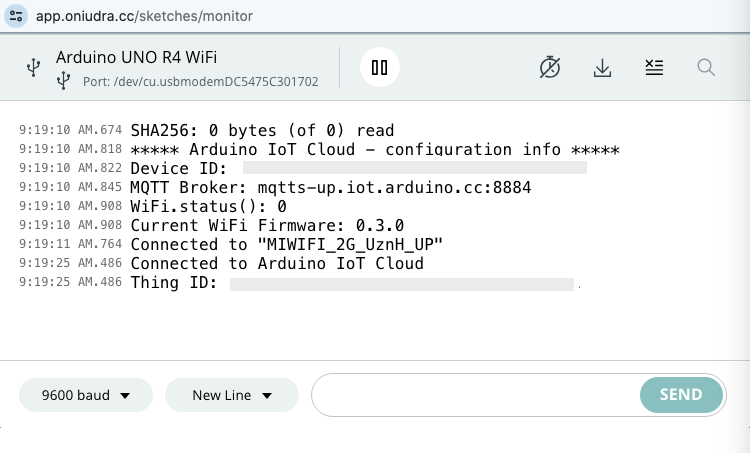Click the SEND button
Image resolution: width=750 pixels, height=453 pixels.
click(681, 395)
